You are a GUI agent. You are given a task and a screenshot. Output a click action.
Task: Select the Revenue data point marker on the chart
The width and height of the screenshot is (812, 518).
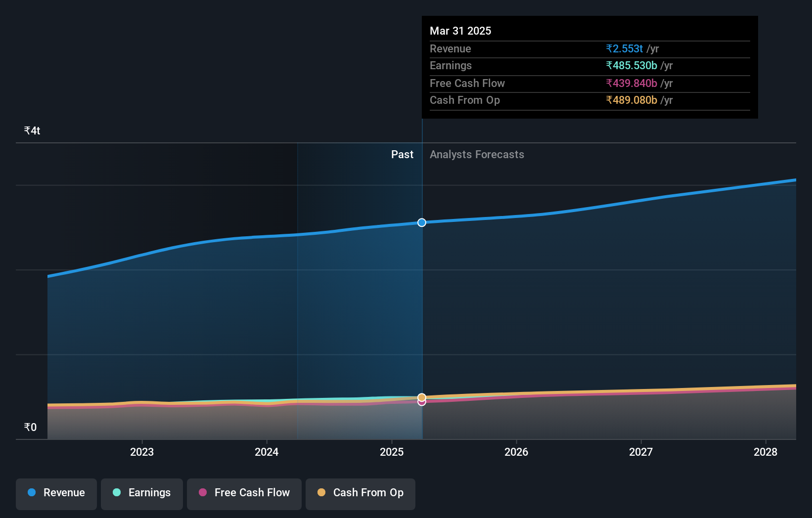[421, 222]
